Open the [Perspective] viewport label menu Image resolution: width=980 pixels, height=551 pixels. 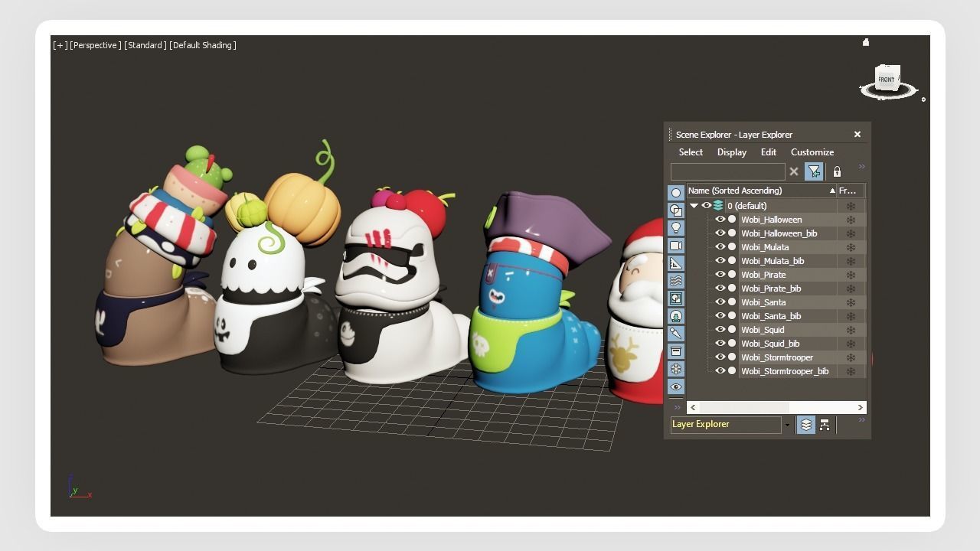96,45
